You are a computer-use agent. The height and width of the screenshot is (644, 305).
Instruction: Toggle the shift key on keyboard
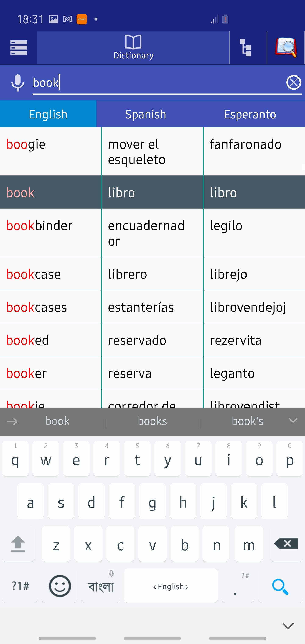click(18, 544)
